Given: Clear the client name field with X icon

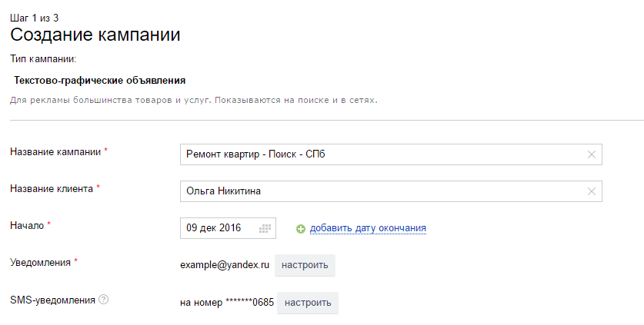Looking at the screenshot, I should pos(591,191).
